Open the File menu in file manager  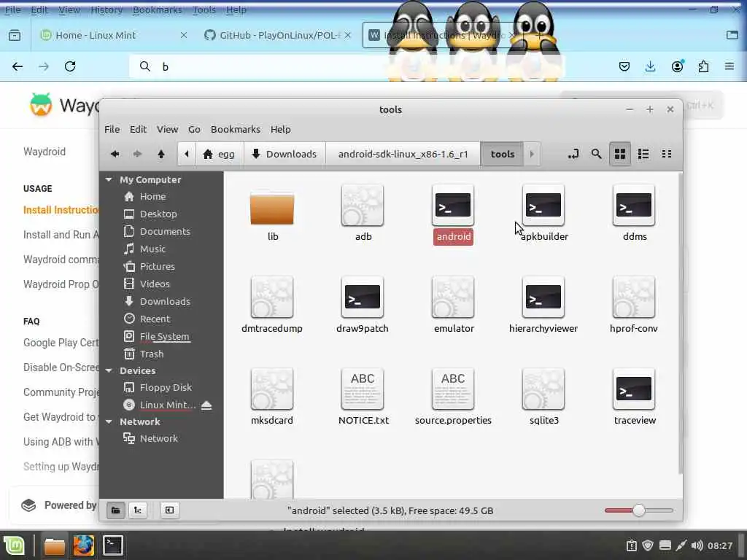pyautogui.click(x=112, y=129)
